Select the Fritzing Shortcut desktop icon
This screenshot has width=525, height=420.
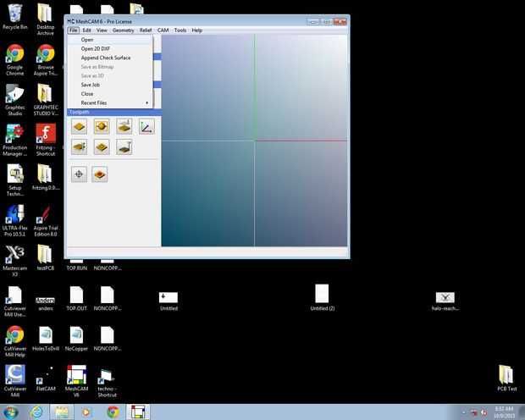pos(46,140)
